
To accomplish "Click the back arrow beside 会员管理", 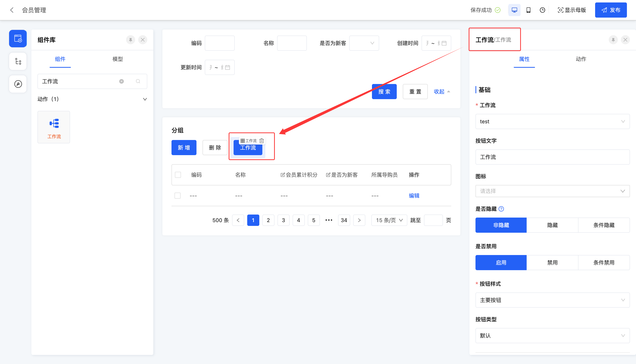I will pos(12,10).
